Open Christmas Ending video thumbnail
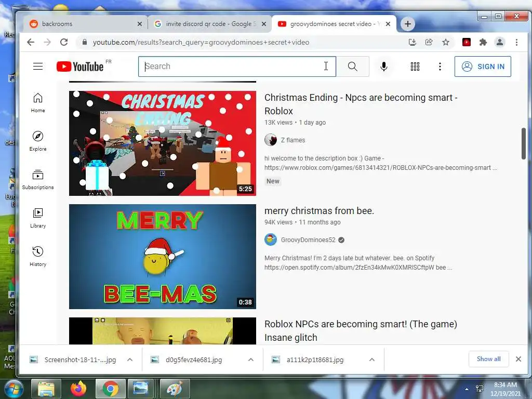 click(163, 143)
